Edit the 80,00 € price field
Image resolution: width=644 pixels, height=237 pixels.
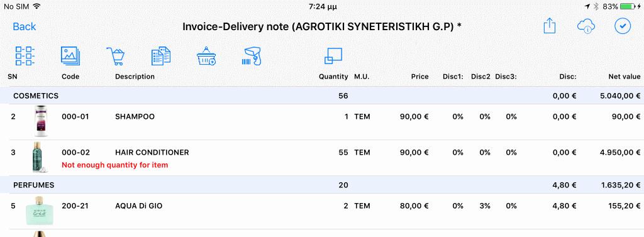click(x=414, y=206)
